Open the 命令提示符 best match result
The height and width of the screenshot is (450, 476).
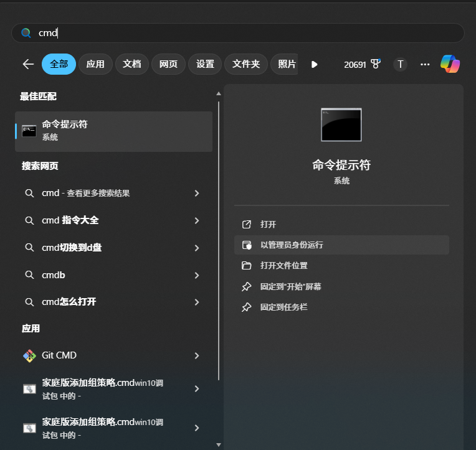point(113,131)
